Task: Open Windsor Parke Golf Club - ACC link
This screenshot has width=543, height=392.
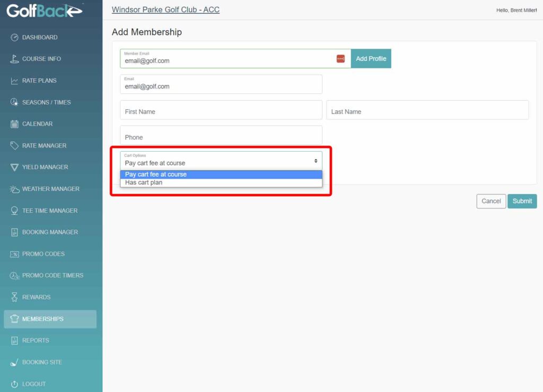Action: click(165, 10)
